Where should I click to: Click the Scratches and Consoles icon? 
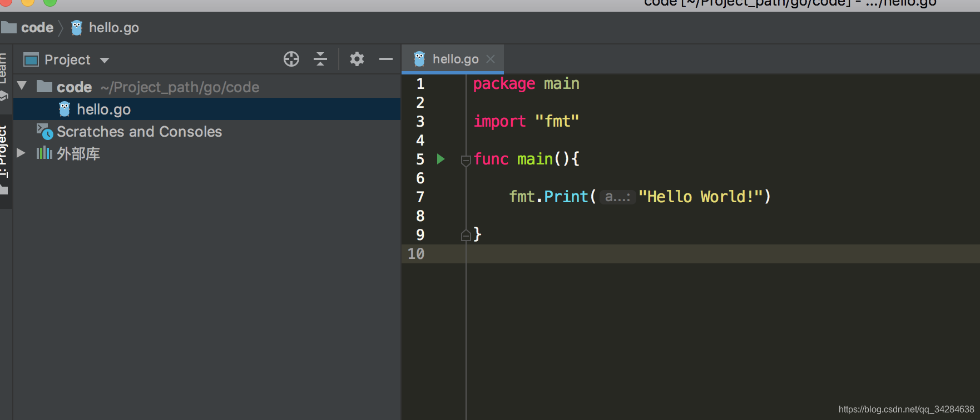tap(44, 132)
